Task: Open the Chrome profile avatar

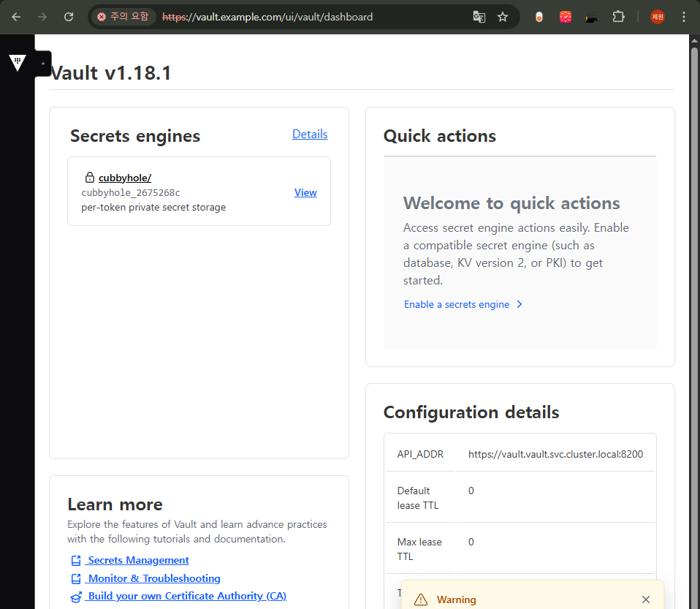Action: point(657,17)
